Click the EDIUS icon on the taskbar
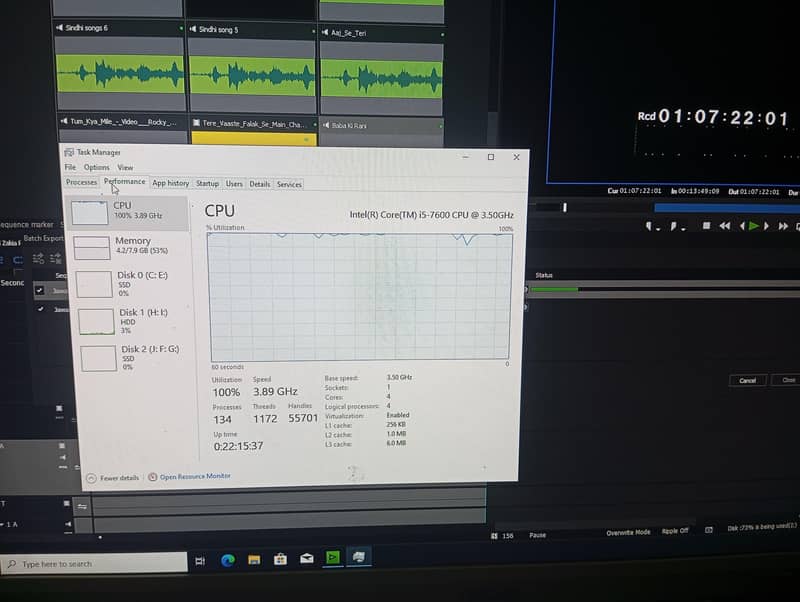Viewport: 800px width, 602px height. click(x=333, y=557)
